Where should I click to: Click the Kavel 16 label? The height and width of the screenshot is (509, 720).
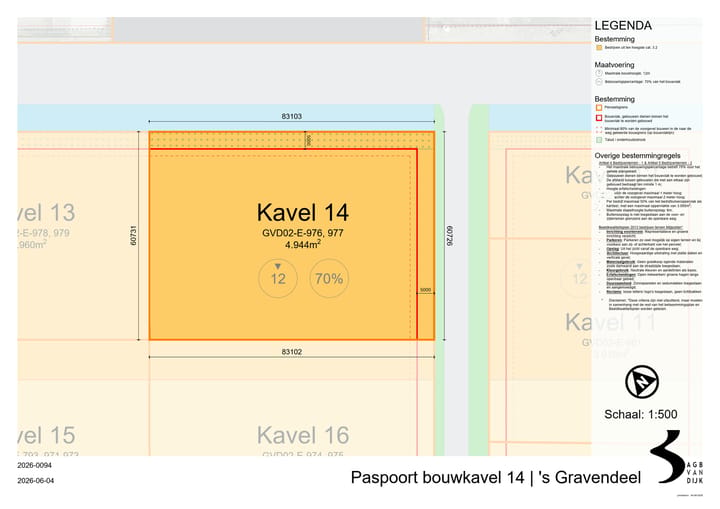pos(303,435)
